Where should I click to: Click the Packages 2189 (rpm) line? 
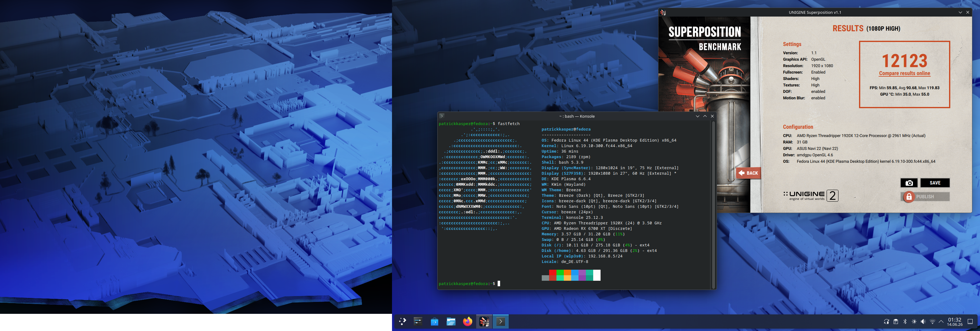pos(566,157)
